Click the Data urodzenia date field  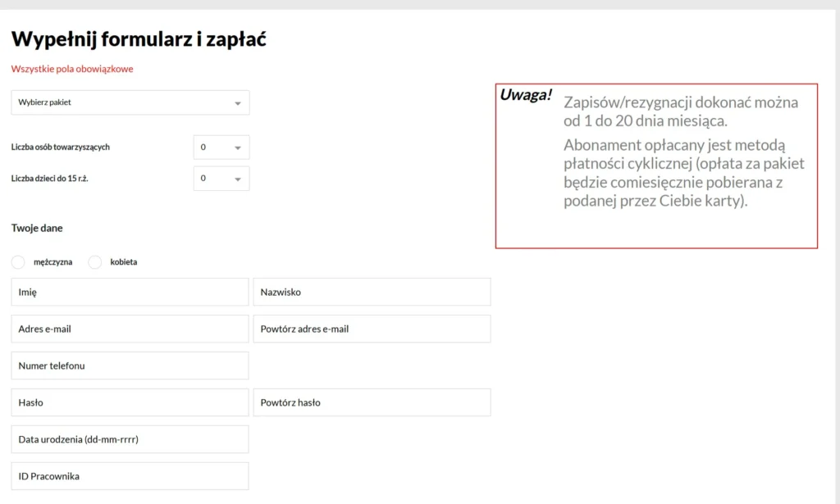(130, 439)
